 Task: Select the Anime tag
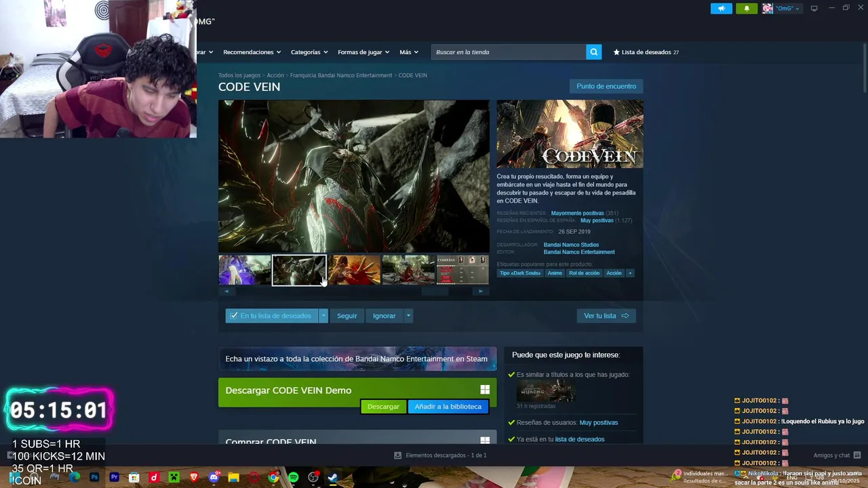pos(555,273)
